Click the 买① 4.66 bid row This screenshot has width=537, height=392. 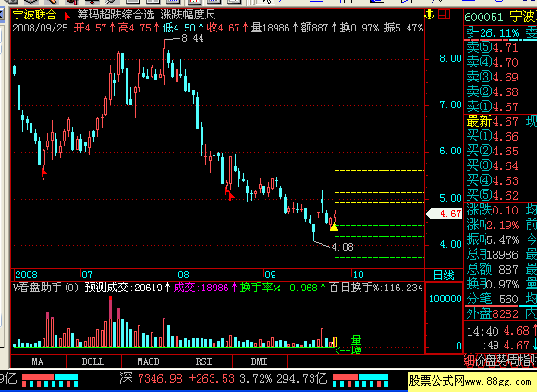click(492, 137)
